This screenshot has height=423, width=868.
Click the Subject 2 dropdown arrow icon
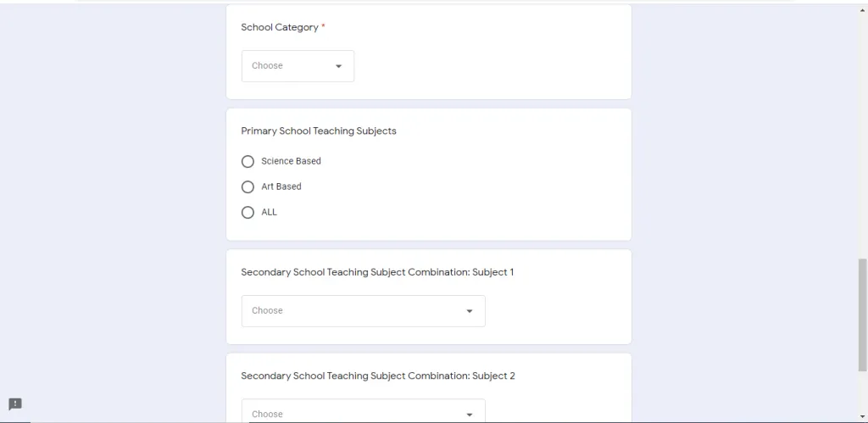point(470,414)
